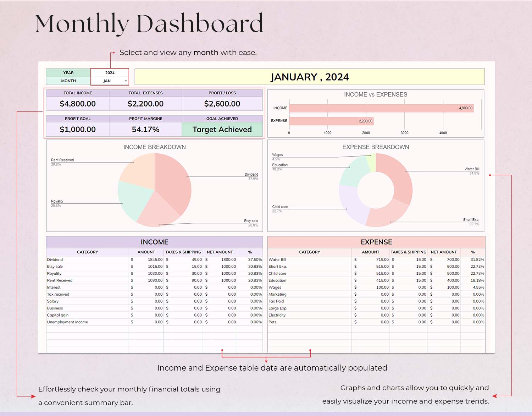
Task: Click the Dividend 37.5% label on pie chart
Action: pyautogui.click(x=251, y=176)
